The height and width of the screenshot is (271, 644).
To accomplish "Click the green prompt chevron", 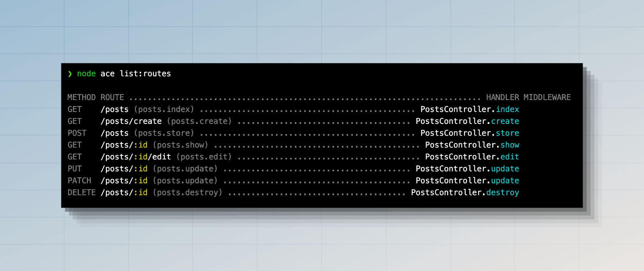I will pos(70,74).
